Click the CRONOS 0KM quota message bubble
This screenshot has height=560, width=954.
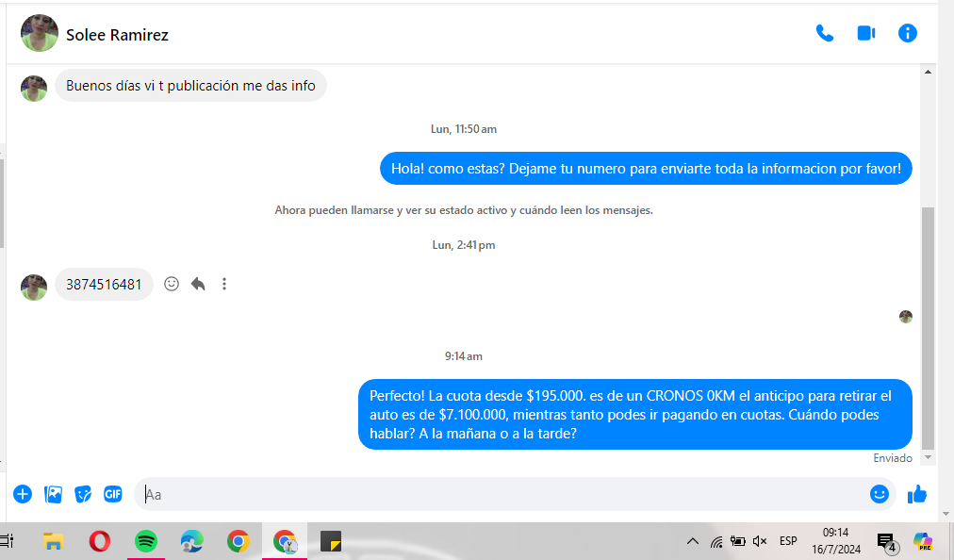point(635,415)
